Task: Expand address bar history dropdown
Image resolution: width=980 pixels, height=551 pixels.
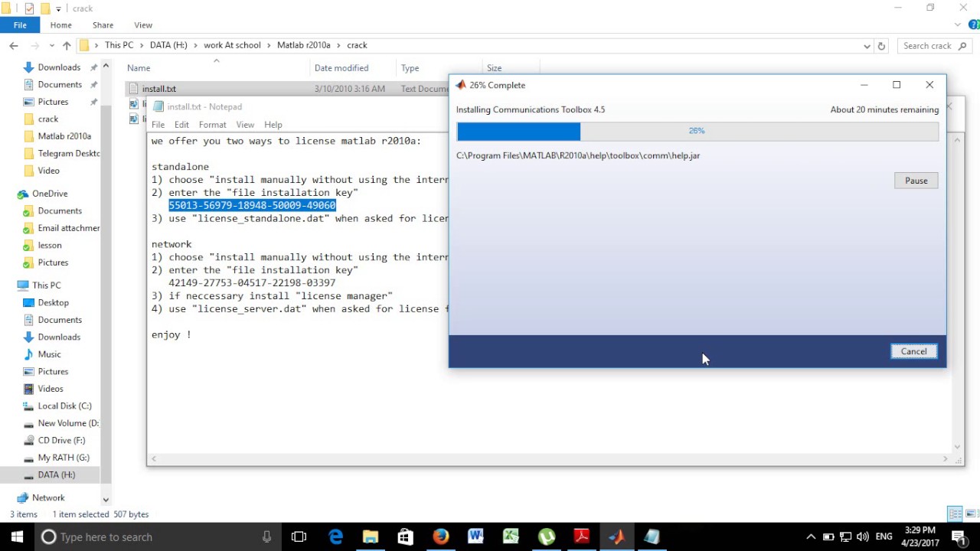Action: coord(867,46)
